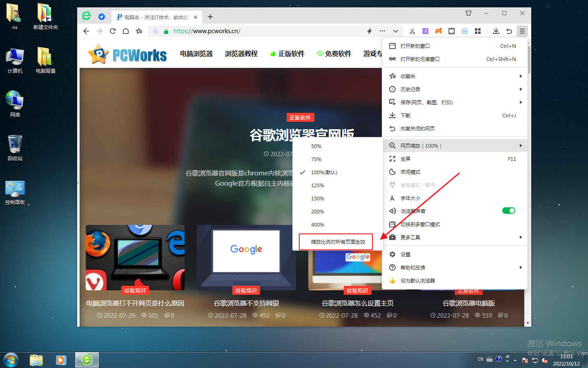Select 切换到多窗口模式 menu item

(455, 224)
